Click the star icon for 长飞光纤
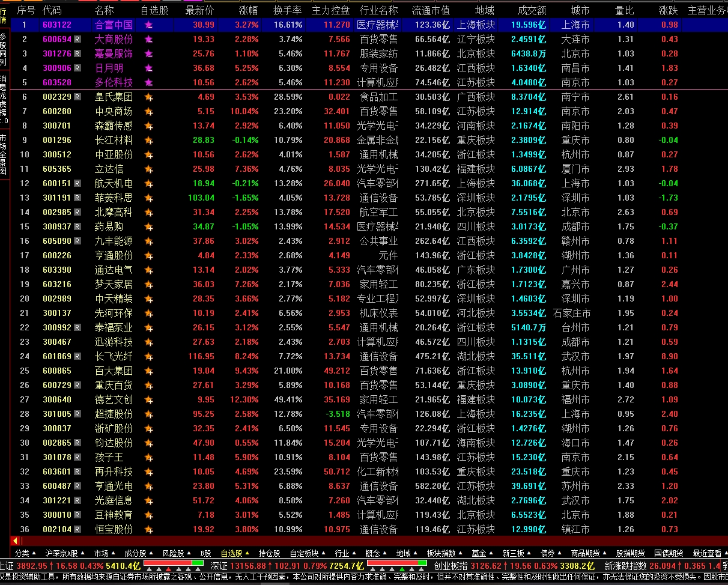728x585 pixels. (149, 356)
